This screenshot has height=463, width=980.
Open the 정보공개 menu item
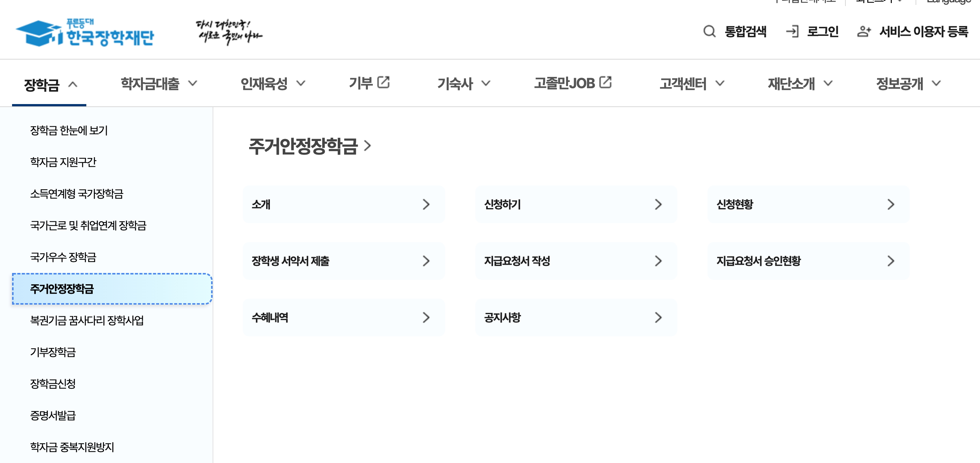(x=899, y=84)
